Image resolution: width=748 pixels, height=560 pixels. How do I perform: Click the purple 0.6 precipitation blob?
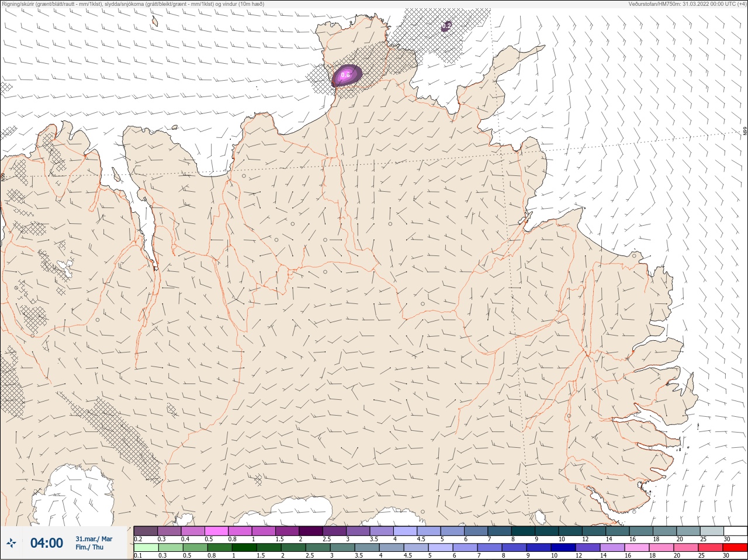(x=347, y=75)
